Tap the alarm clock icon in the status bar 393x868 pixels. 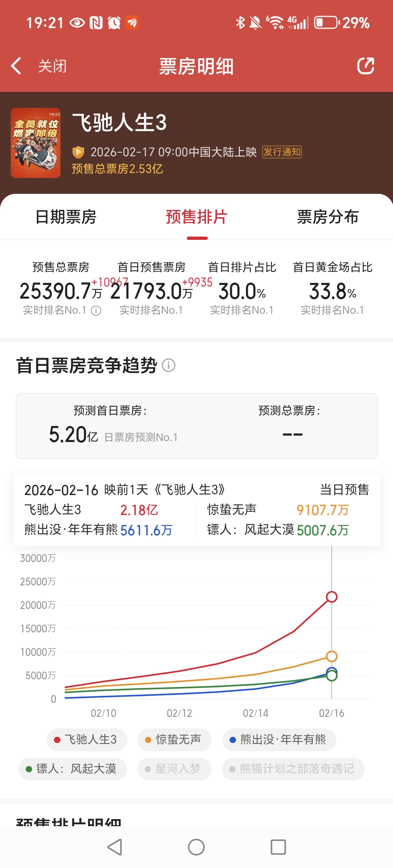point(114,23)
